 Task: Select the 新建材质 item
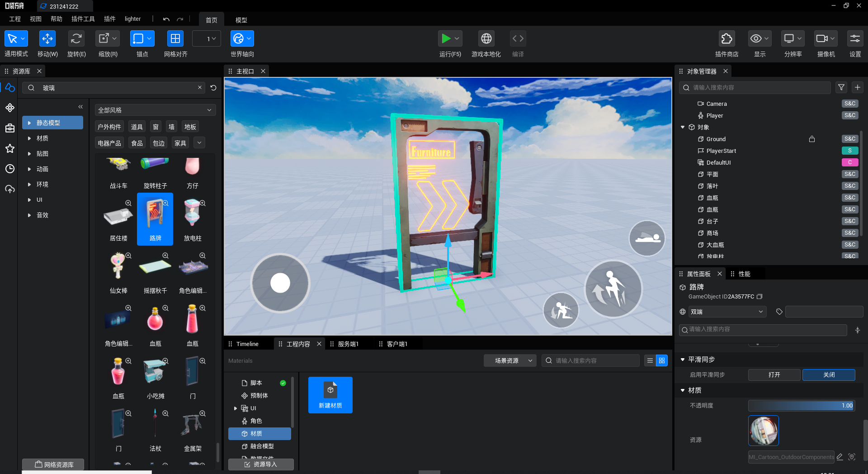tap(330, 395)
